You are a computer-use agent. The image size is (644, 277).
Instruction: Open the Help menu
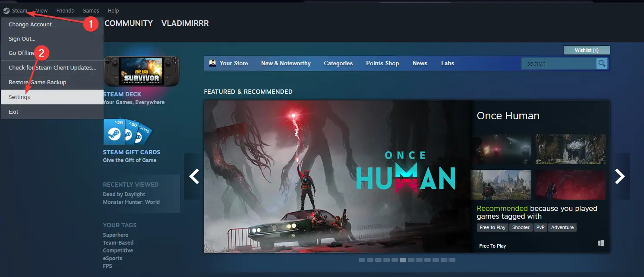(113, 10)
